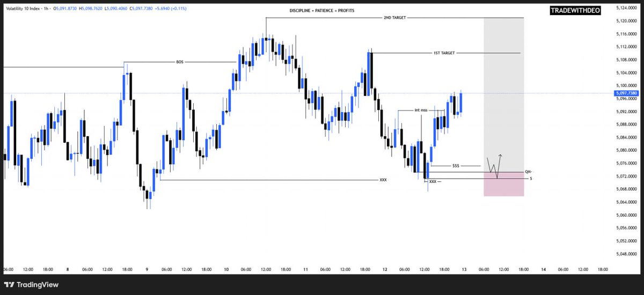The height and width of the screenshot is (295, 644).
Task: Click the day 13 time axis label
Action: [x=464, y=270]
